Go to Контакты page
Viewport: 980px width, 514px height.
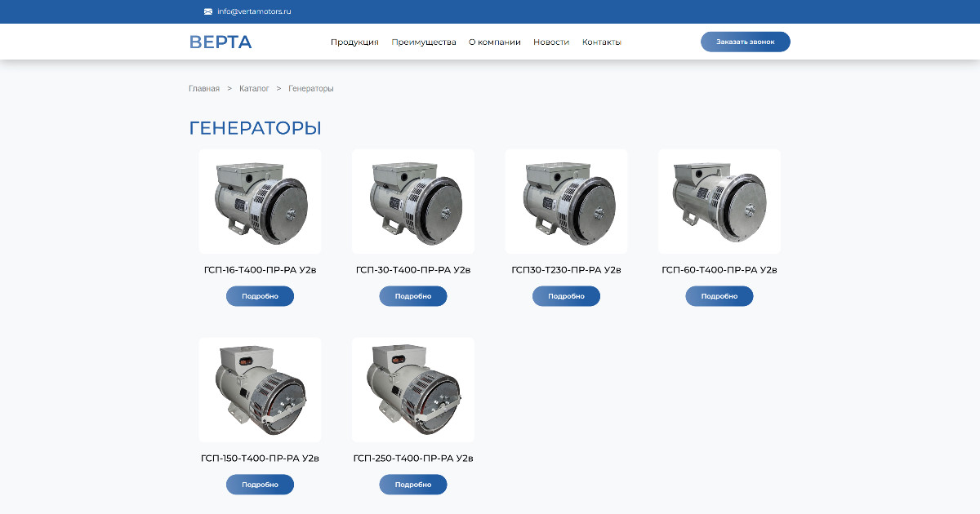[x=602, y=42]
